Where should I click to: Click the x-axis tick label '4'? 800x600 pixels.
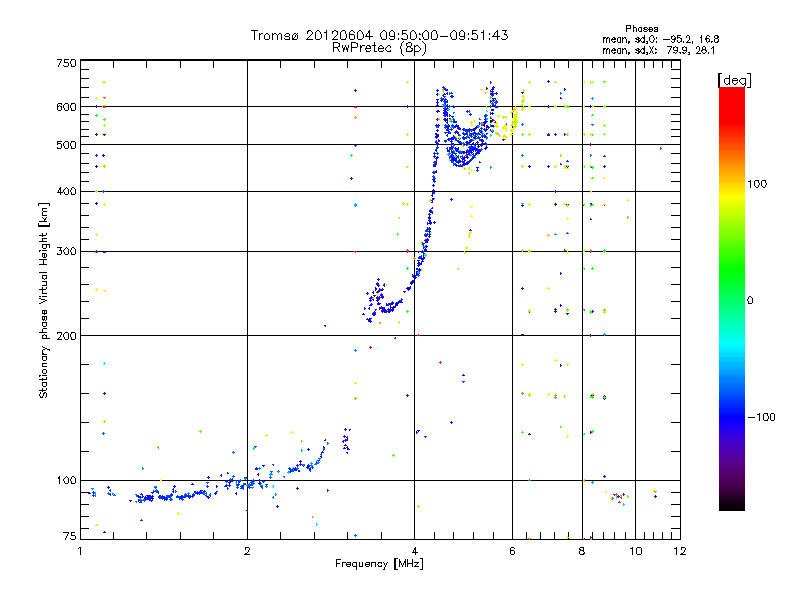pos(414,551)
